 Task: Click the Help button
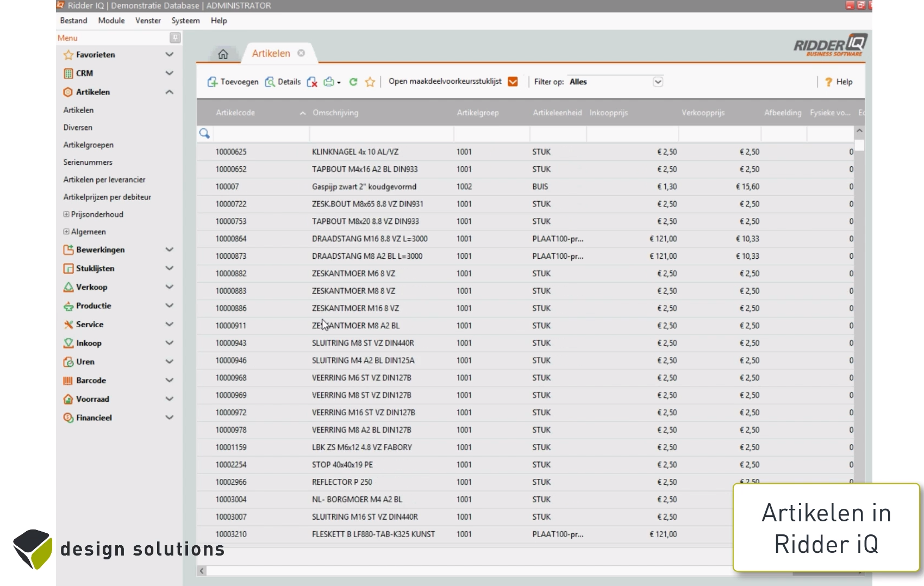[838, 82]
